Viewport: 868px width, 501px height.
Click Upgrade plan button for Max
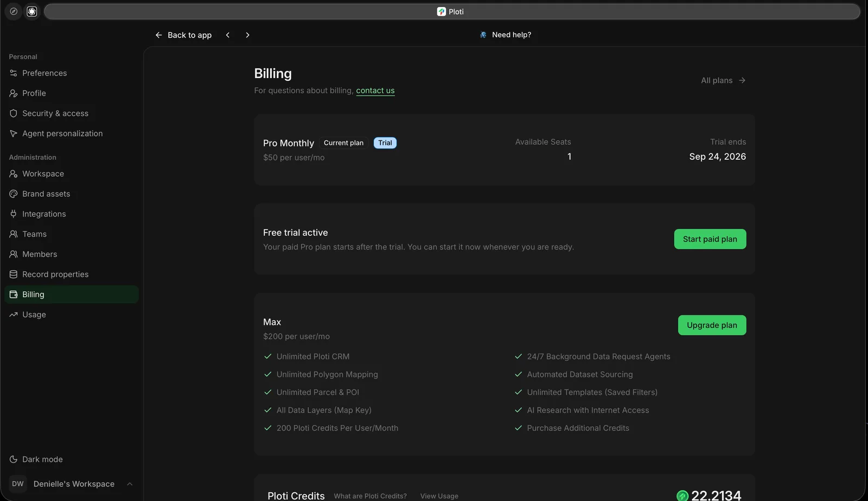(x=712, y=325)
